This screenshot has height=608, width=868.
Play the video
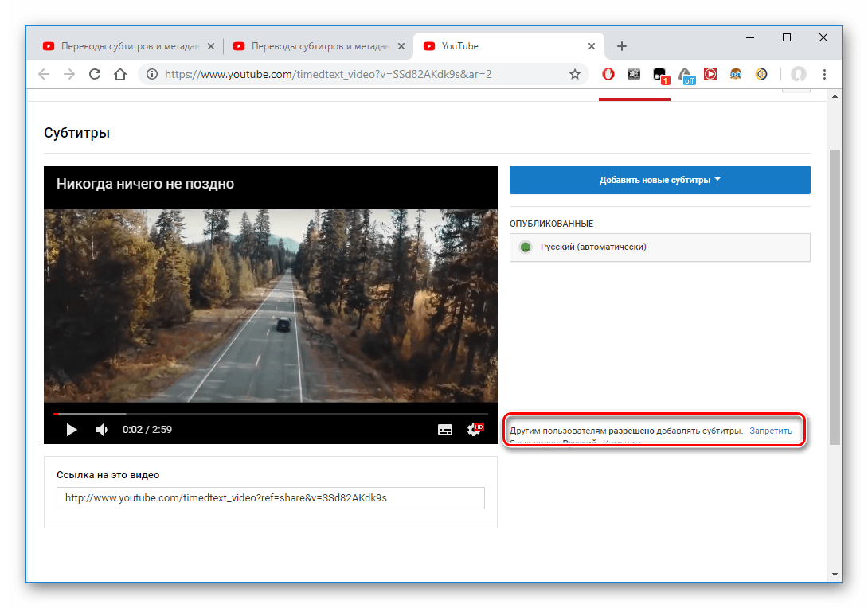click(72, 430)
